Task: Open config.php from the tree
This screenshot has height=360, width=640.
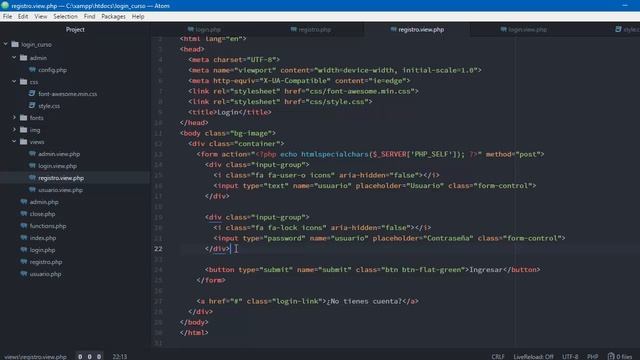Action: 52,70
